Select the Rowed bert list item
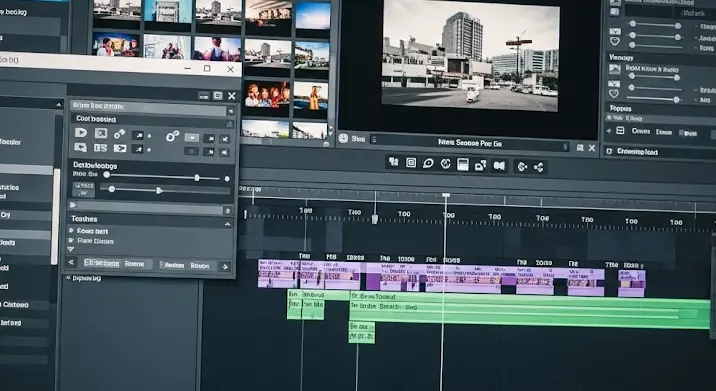Image resolution: width=716 pixels, height=391 pixels. pos(92,231)
